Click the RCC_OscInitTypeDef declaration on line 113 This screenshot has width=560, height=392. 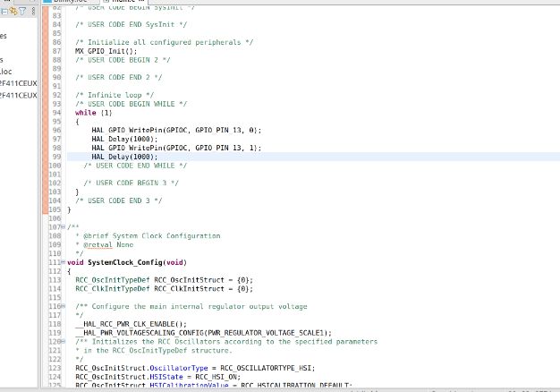[x=165, y=280]
